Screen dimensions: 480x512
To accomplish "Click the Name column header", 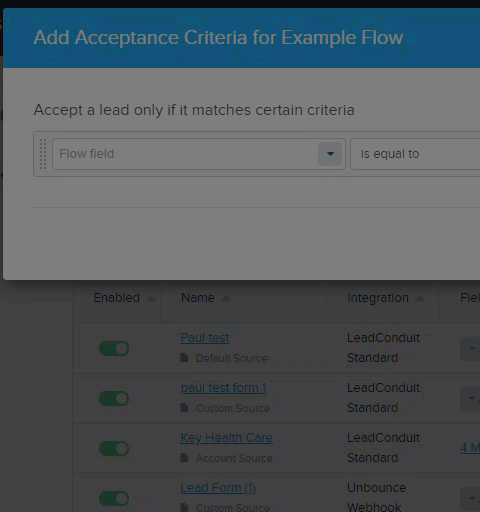I will tap(198, 298).
